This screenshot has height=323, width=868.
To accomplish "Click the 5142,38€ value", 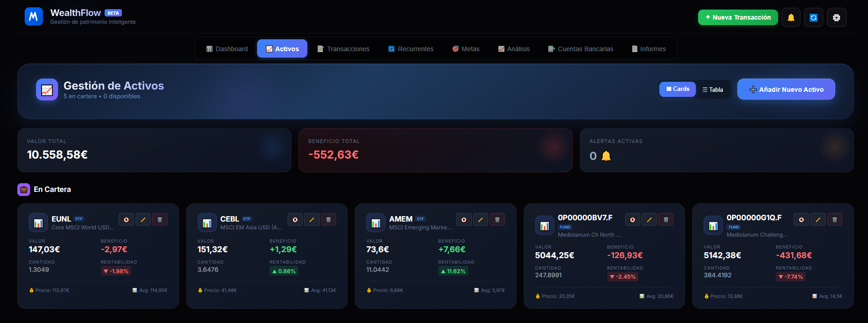I will (x=722, y=255).
